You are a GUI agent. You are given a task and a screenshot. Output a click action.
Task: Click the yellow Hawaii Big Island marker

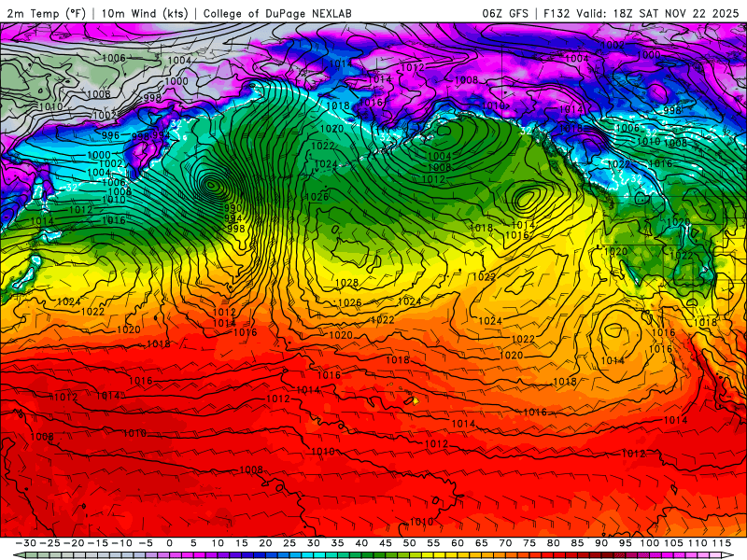(416, 401)
